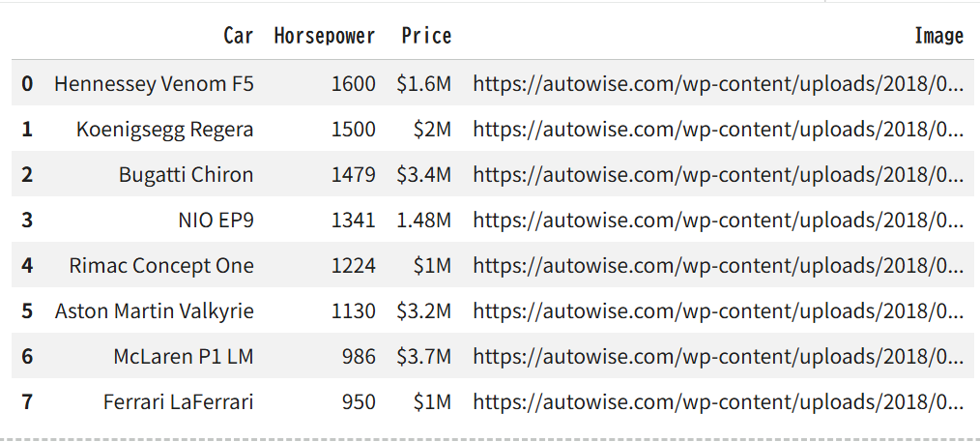Open the image URL for Ferrari LaFerrari

click(x=718, y=402)
